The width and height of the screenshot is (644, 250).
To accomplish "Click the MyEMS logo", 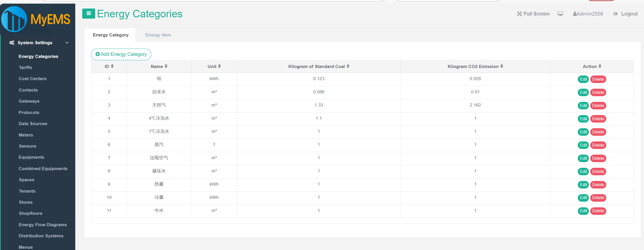I will point(36,19).
